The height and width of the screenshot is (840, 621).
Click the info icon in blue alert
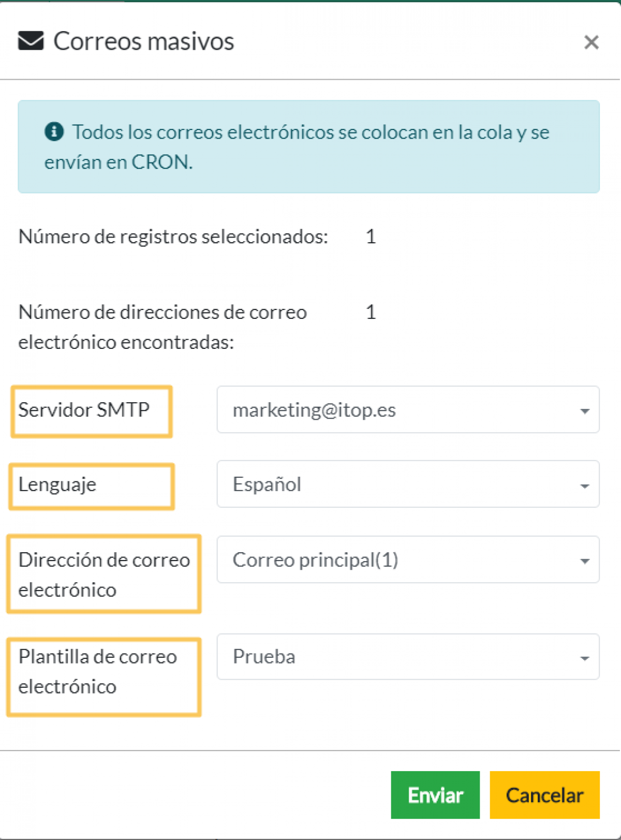pos(54,131)
